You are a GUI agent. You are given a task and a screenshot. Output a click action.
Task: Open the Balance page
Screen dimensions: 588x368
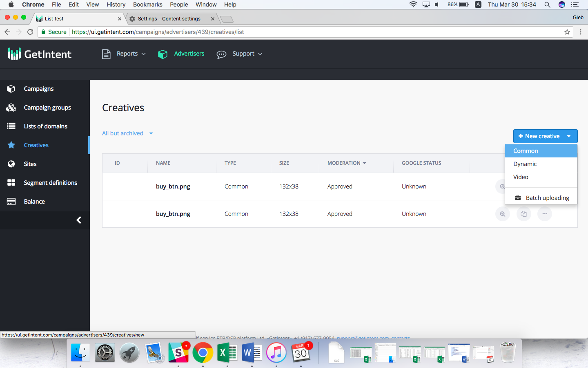coord(34,202)
